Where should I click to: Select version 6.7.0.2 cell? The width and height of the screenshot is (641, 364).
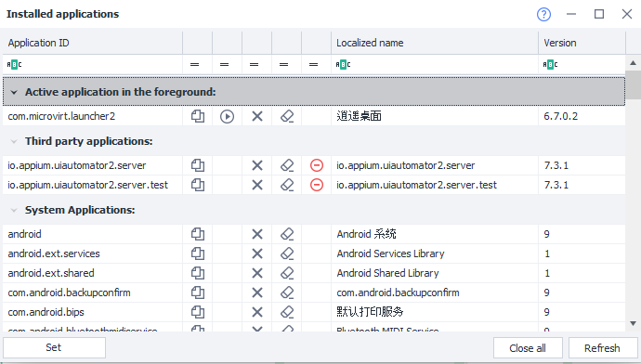tap(582, 116)
